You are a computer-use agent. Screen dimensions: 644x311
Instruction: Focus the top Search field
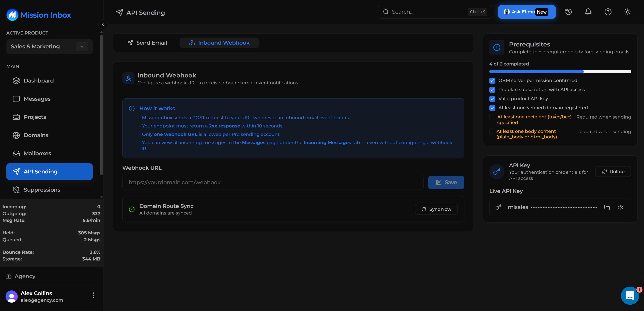click(x=435, y=12)
